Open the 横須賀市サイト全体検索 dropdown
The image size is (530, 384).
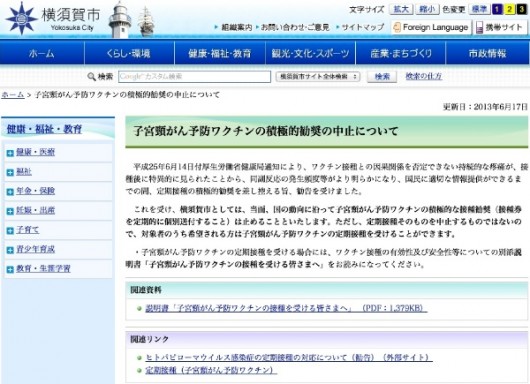click(x=318, y=77)
